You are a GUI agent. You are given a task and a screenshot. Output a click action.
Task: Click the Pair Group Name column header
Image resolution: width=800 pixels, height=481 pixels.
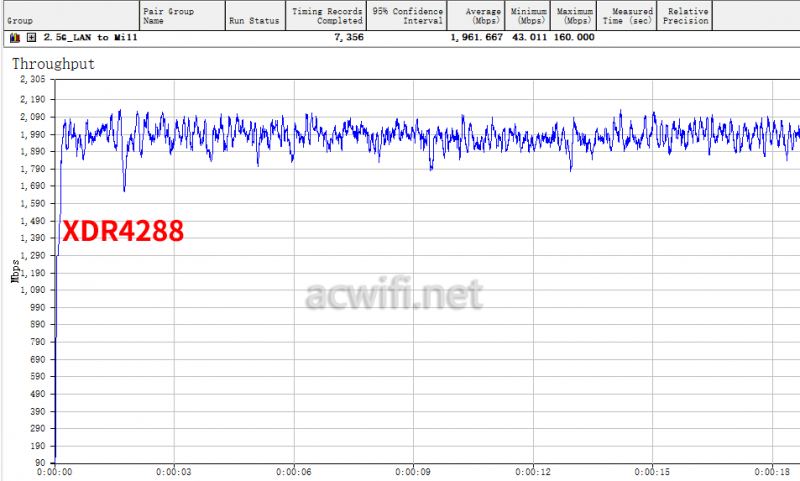pos(183,15)
